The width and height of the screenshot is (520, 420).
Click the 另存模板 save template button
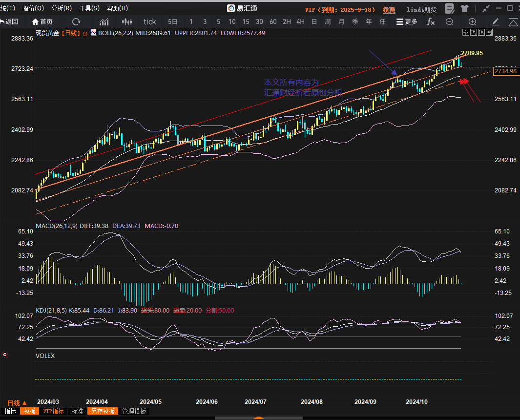102,411
